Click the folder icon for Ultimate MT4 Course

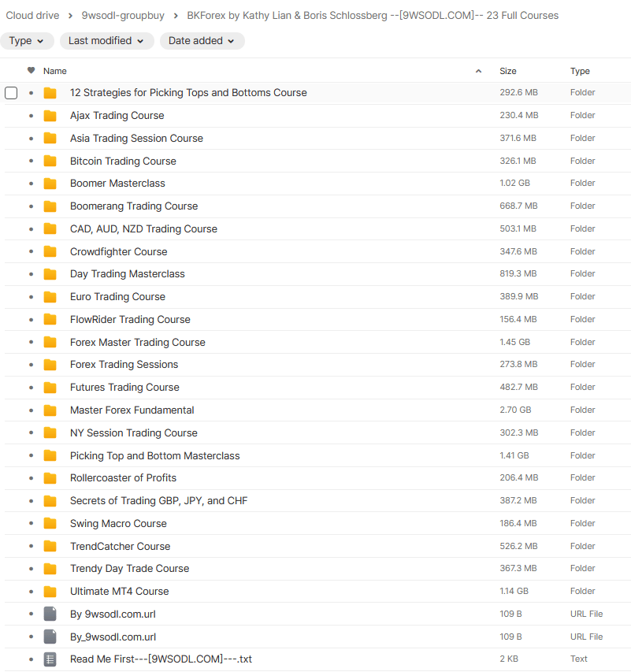tap(50, 592)
